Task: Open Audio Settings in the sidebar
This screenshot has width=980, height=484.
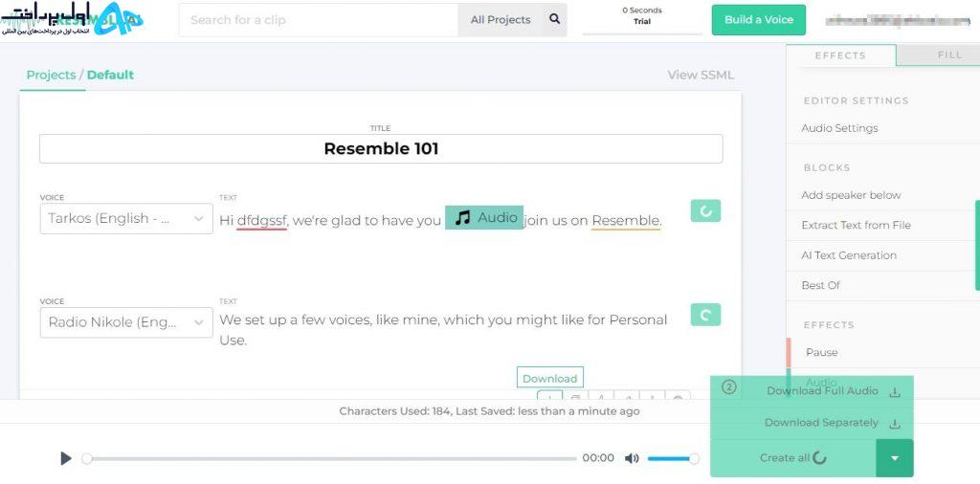Action: tap(839, 128)
